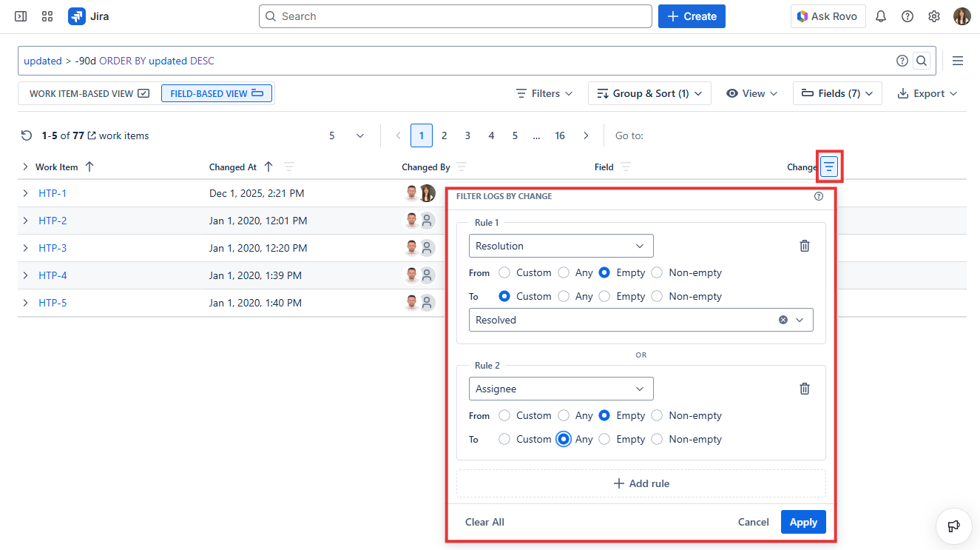Choose Custom for Rule 2 From
This screenshot has width=980, height=550.
[x=504, y=415]
